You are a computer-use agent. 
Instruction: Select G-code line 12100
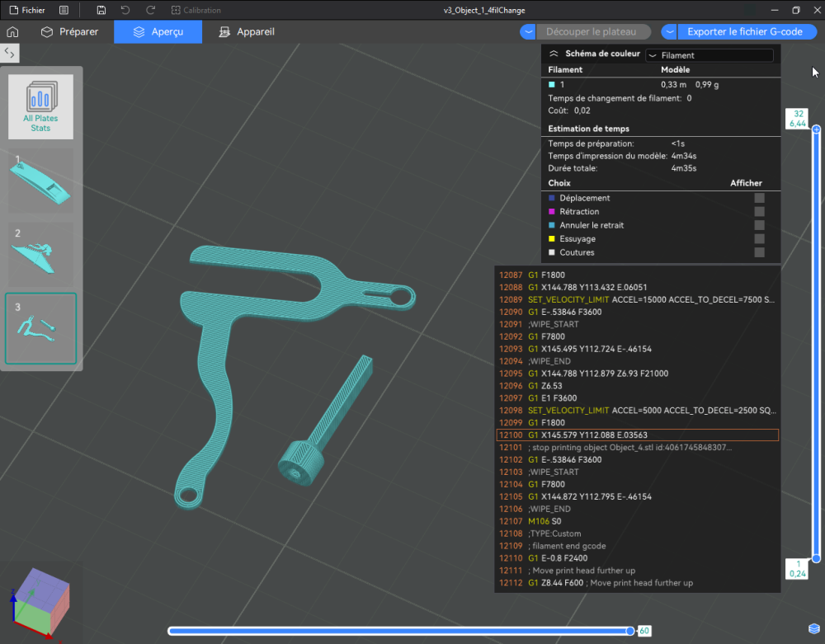pyautogui.click(x=637, y=435)
